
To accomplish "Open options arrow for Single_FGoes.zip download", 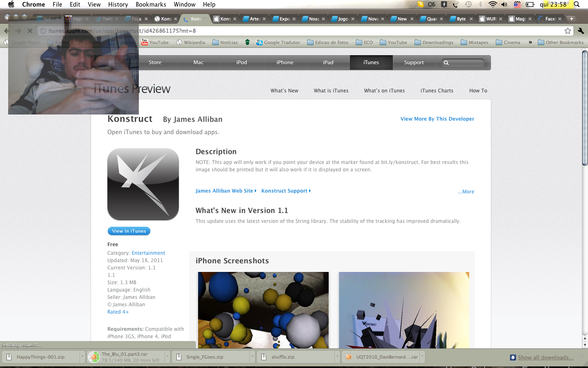I will click(252, 357).
